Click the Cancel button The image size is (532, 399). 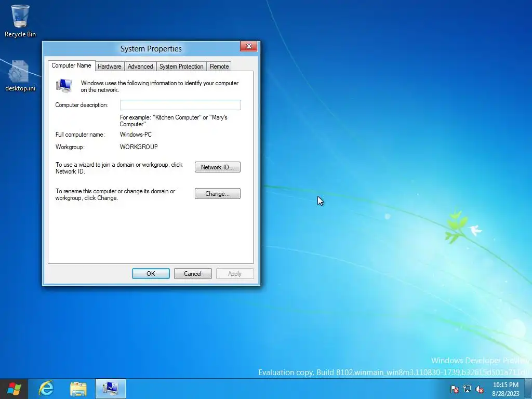[193, 274]
